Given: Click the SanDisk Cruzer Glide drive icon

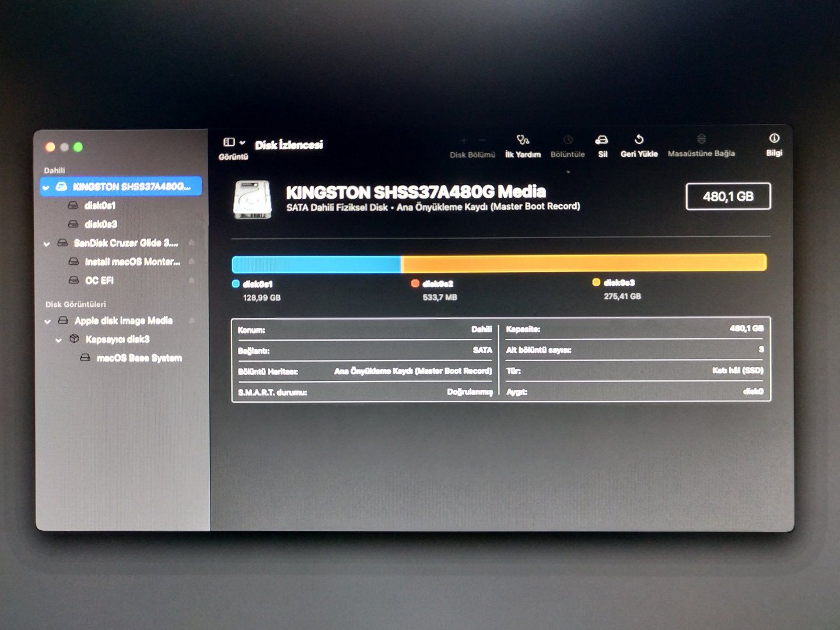Looking at the screenshot, I should coord(62,243).
